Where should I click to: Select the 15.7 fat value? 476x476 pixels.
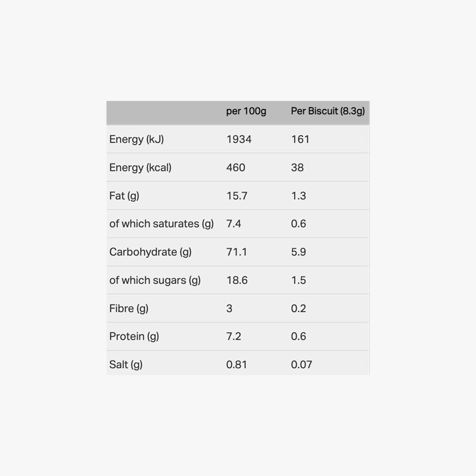click(x=237, y=196)
